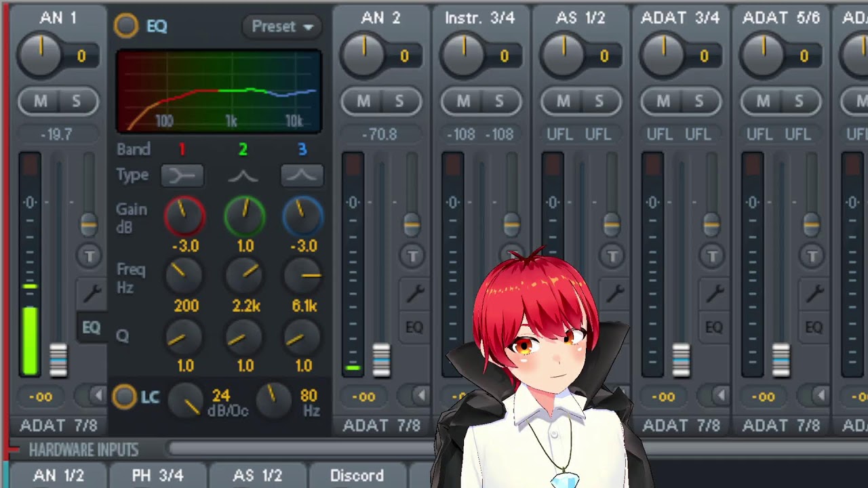Open the ADAT 5/6 settings wrench
Image resolution: width=868 pixels, height=488 pixels.
click(x=814, y=293)
